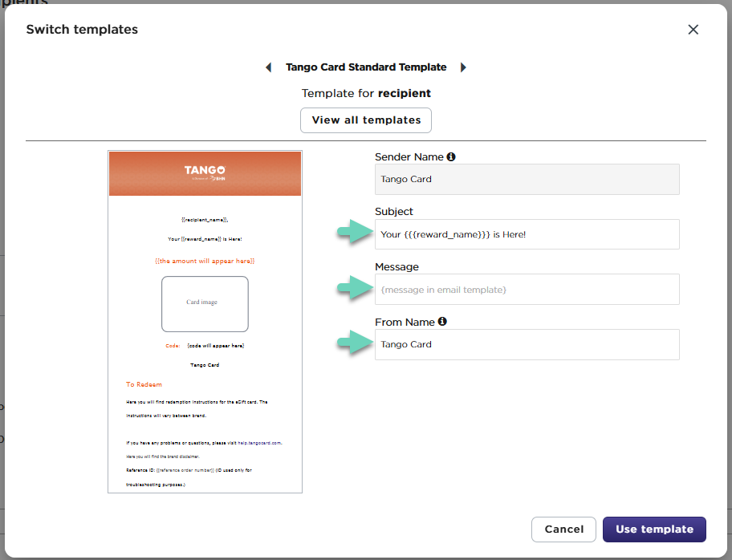Click the Tango logo in email preview

point(205,171)
